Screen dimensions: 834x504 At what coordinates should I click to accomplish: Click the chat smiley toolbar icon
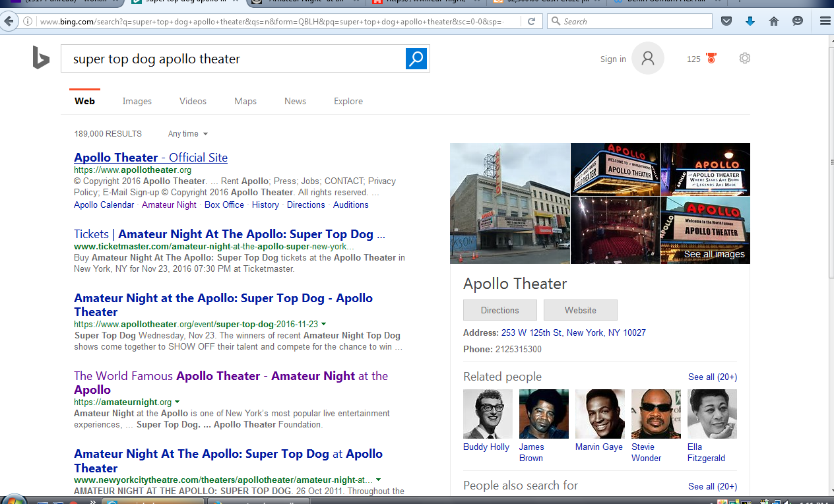(x=798, y=21)
